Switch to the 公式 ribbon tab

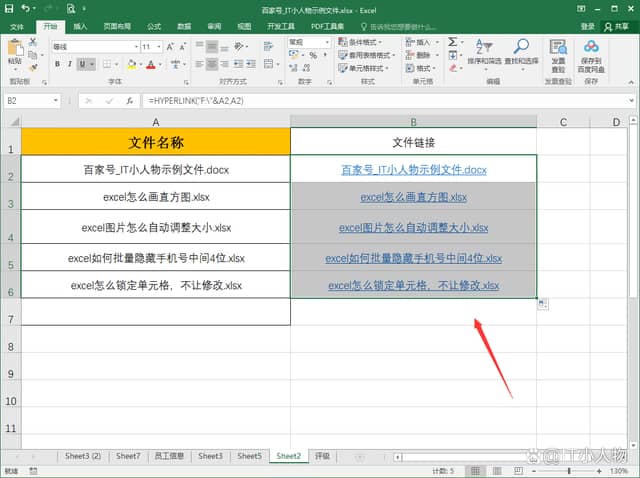click(154, 26)
